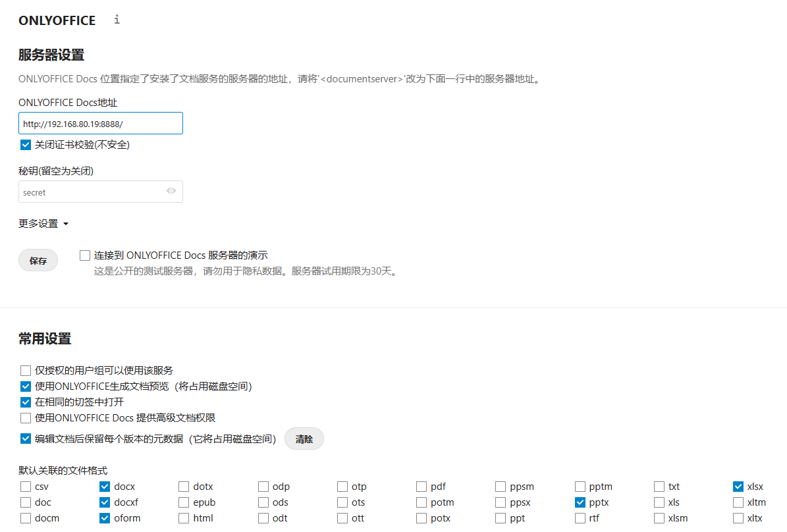Enable 使用ONLYOFFICE Docs 提供高级文档权限 checkbox
Viewport: 787px width, 532px height.
point(26,418)
